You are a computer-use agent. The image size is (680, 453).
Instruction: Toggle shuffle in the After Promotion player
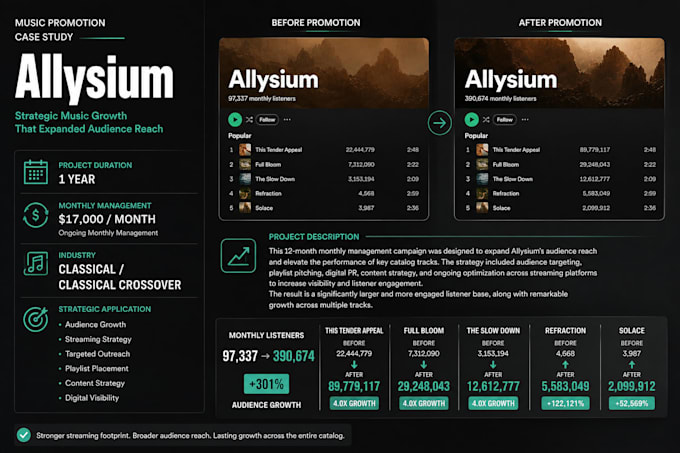[x=486, y=120]
